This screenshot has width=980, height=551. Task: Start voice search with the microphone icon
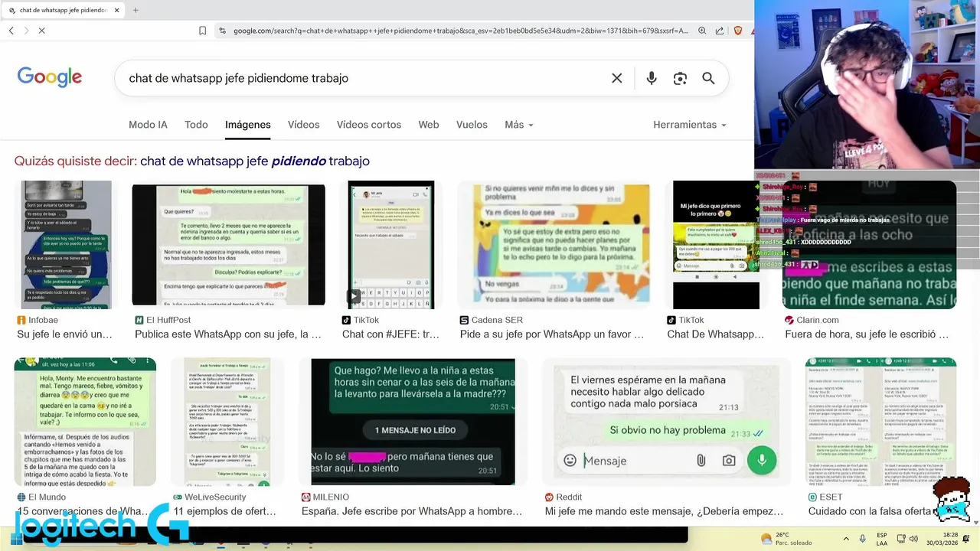pos(652,78)
